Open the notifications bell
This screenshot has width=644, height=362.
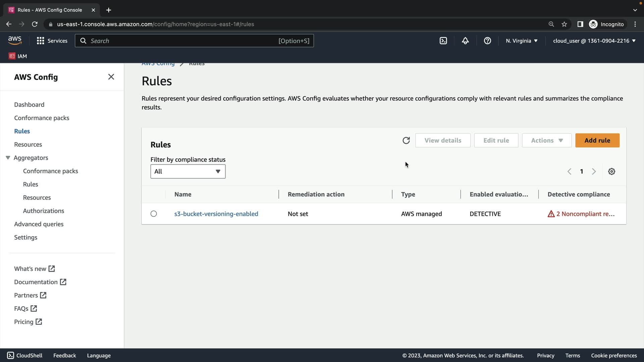click(465, 41)
